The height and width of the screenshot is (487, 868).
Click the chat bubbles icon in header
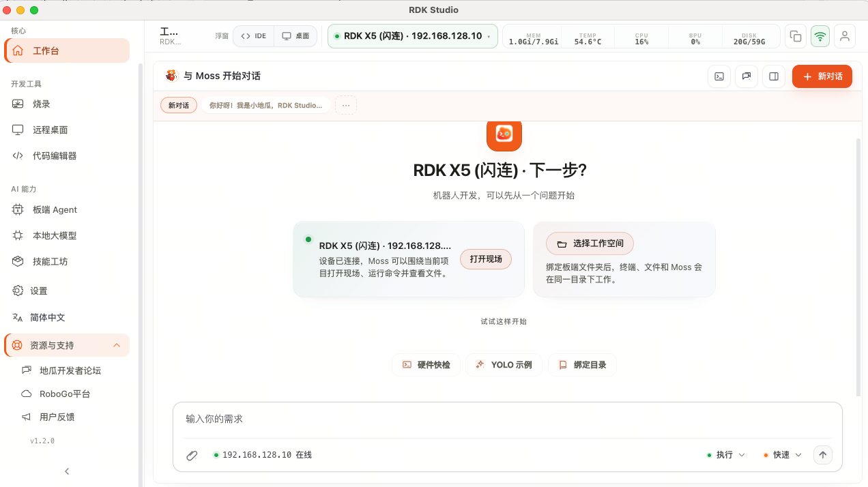tap(747, 76)
